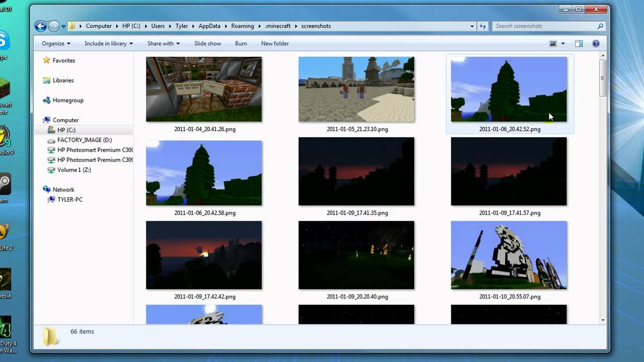Click the vertical scrollbar down arrow
Screen dimensions: 644x362
coord(603,319)
